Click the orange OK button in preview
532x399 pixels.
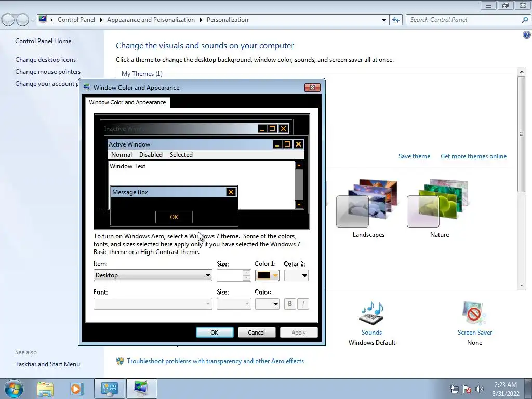174,217
